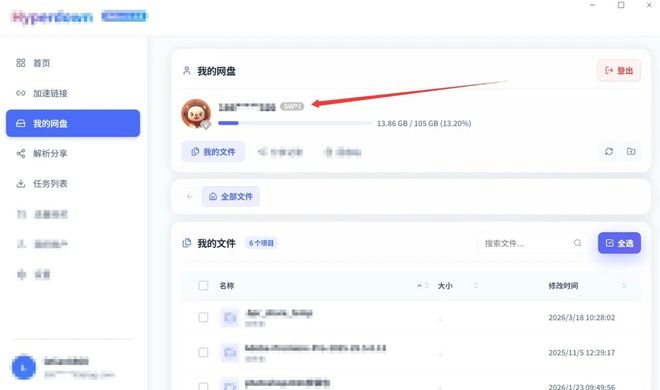Click the 全选 select-all button
This screenshot has width=660, height=390.
tap(619, 243)
